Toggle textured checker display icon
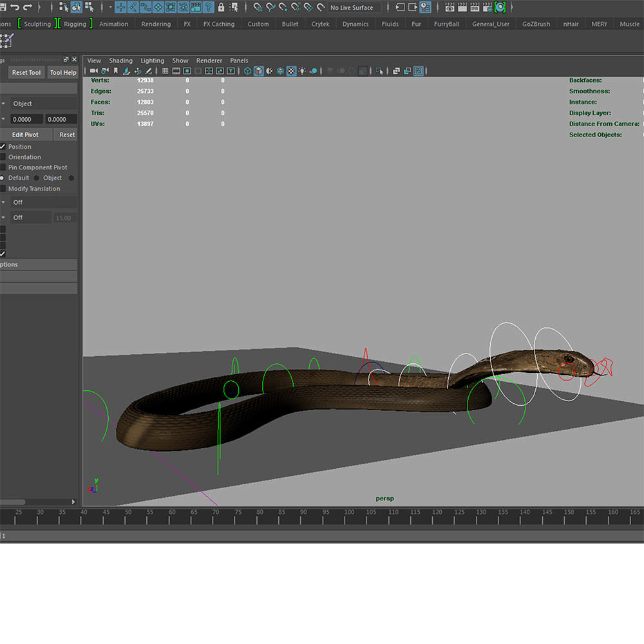The image size is (644, 644). (291, 71)
